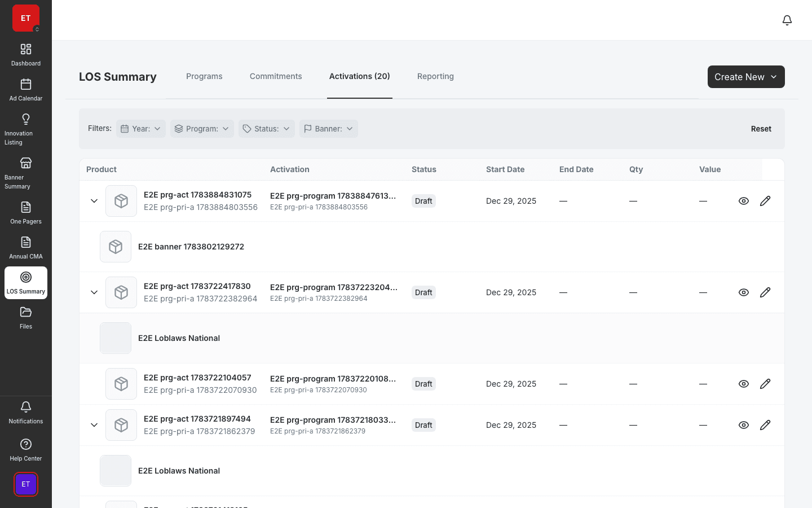
Task: Collapse row E2E prg-act 1783884831075
Action: click(x=94, y=201)
